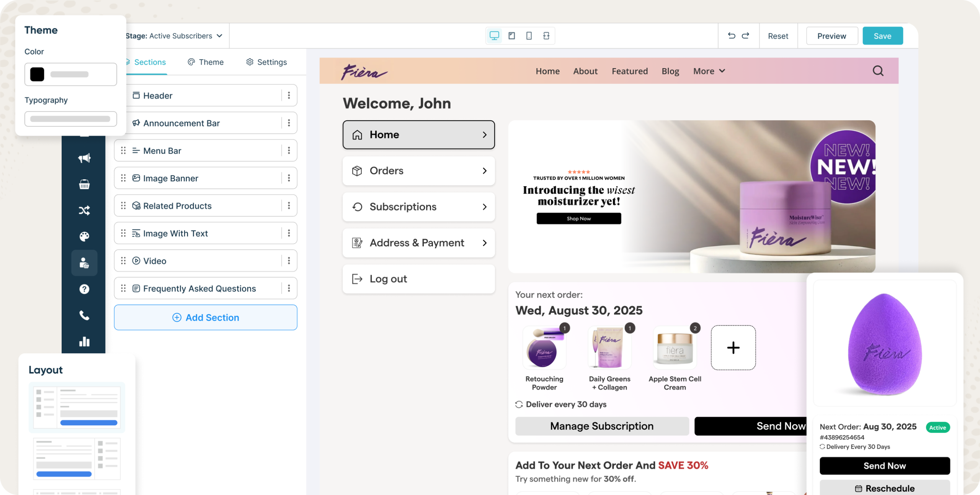The height and width of the screenshot is (495, 980).
Task: Open the bar chart analytics sidebar icon
Action: tap(84, 341)
